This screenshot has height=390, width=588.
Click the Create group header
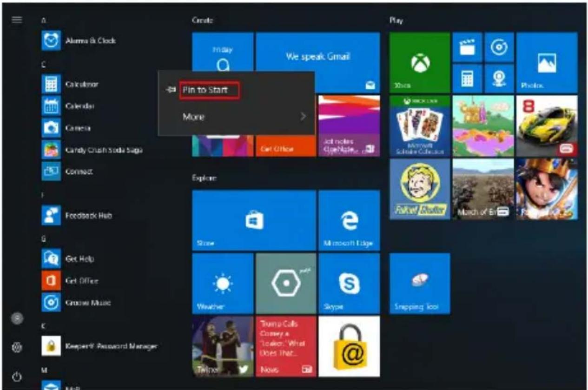[x=202, y=20]
